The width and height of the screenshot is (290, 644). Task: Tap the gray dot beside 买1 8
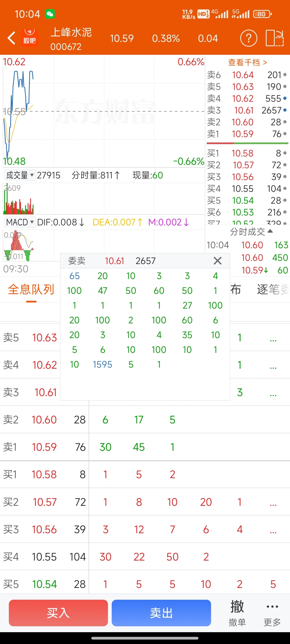click(x=285, y=153)
